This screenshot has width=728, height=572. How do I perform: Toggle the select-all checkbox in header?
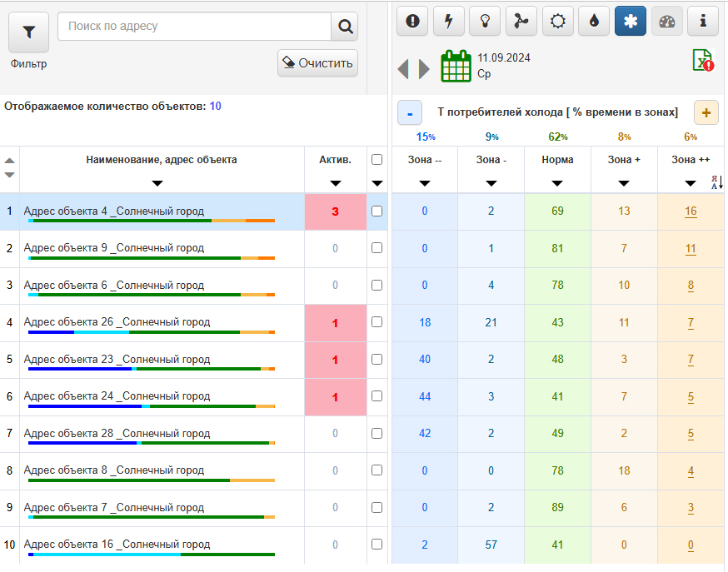376,160
